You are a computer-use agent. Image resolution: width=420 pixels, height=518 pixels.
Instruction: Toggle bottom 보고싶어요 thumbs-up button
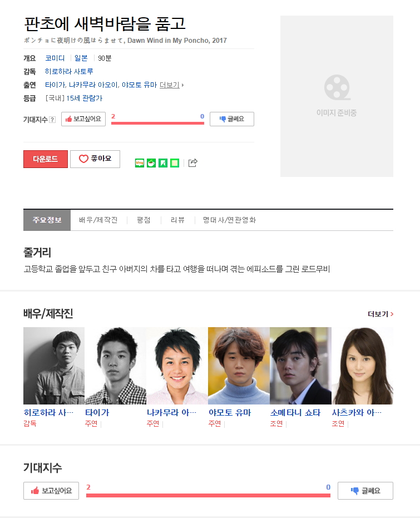tap(51, 491)
